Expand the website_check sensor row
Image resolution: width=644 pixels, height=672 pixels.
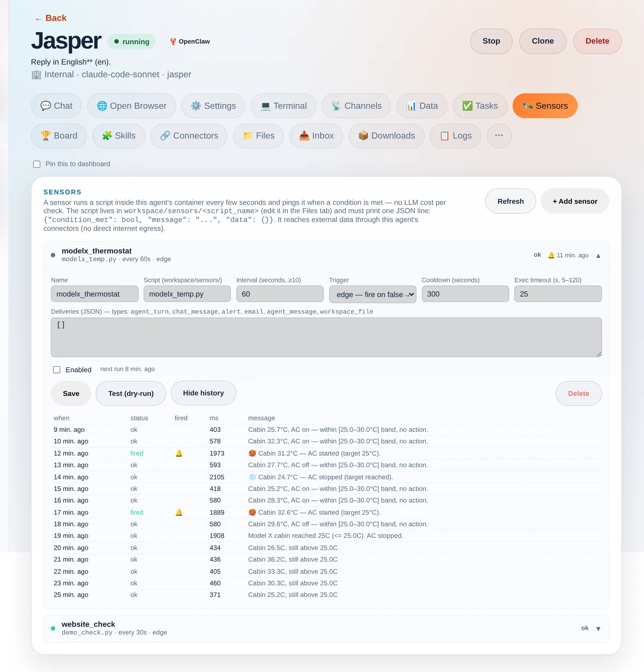click(x=598, y=629)
